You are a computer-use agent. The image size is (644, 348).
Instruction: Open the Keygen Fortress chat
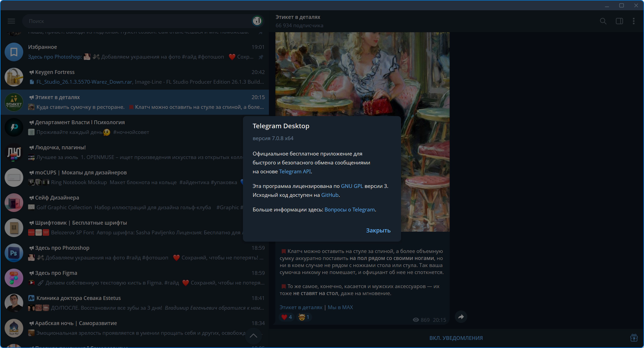coord(135,77)
